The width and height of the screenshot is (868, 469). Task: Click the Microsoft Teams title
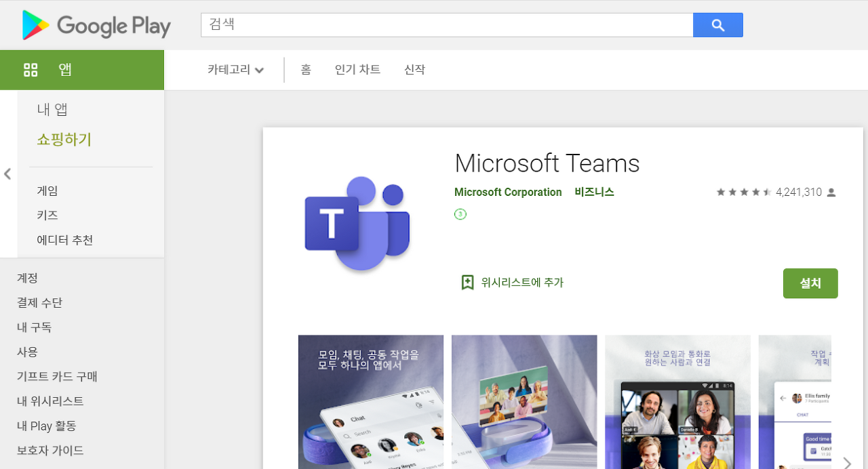[x=547, y=163]
